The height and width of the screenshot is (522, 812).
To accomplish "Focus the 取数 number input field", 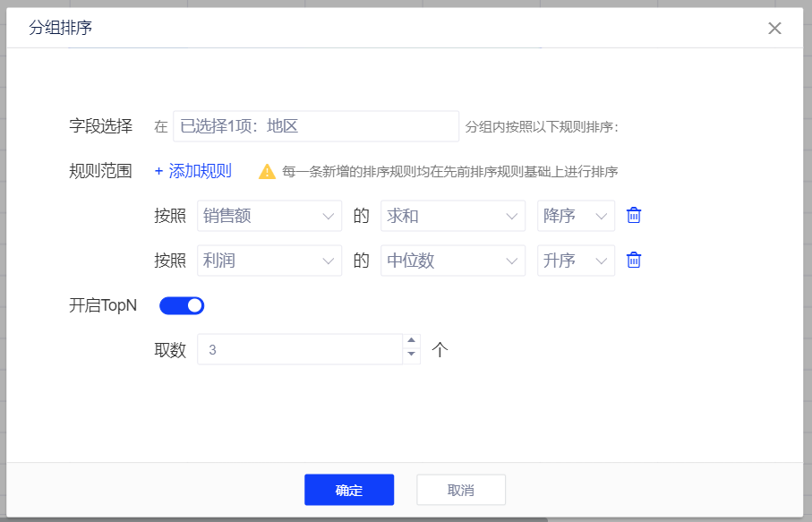I will coord(300,349).
